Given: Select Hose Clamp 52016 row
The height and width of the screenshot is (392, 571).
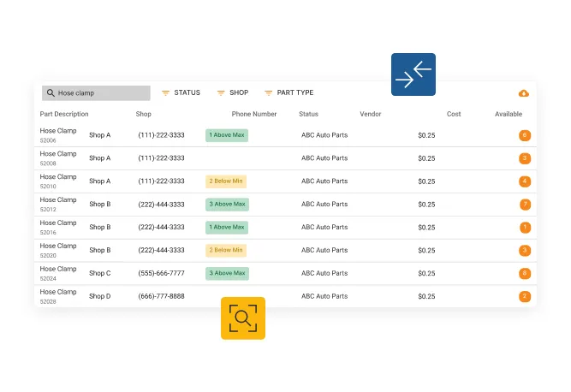Looking at the screenshot, I should pos(285,228).
